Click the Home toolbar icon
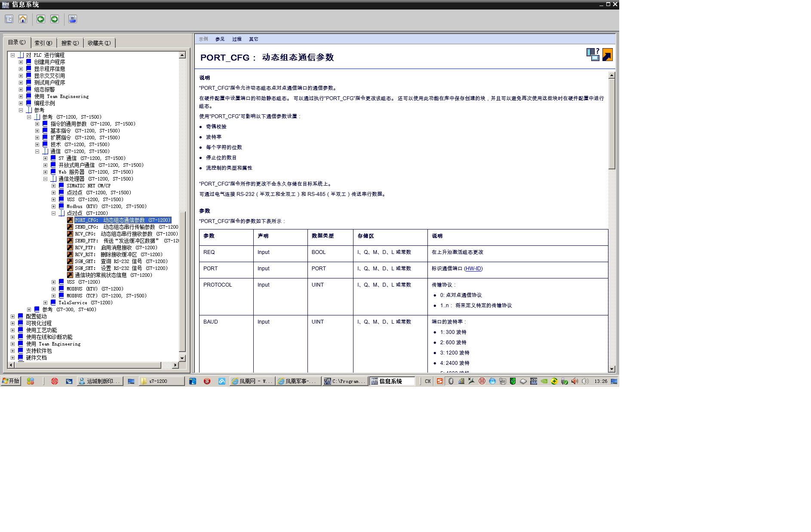The width and height of the screenshot is (811, 532). [x=23, y=19]
